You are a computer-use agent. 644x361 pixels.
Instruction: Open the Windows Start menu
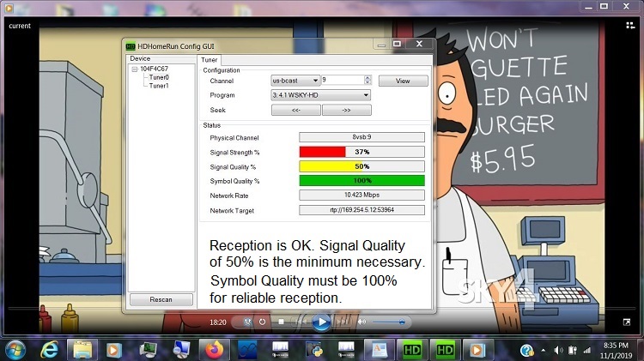point(15,350)
